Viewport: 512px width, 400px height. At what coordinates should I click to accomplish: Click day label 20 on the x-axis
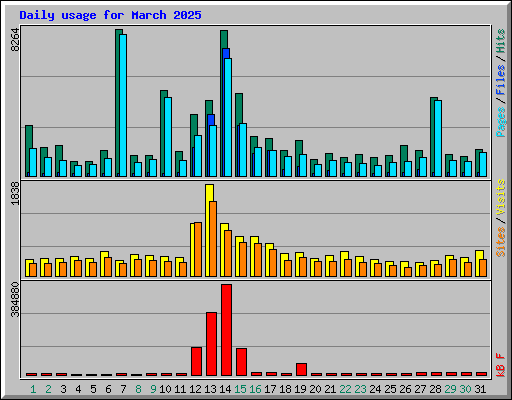(315, 389)
